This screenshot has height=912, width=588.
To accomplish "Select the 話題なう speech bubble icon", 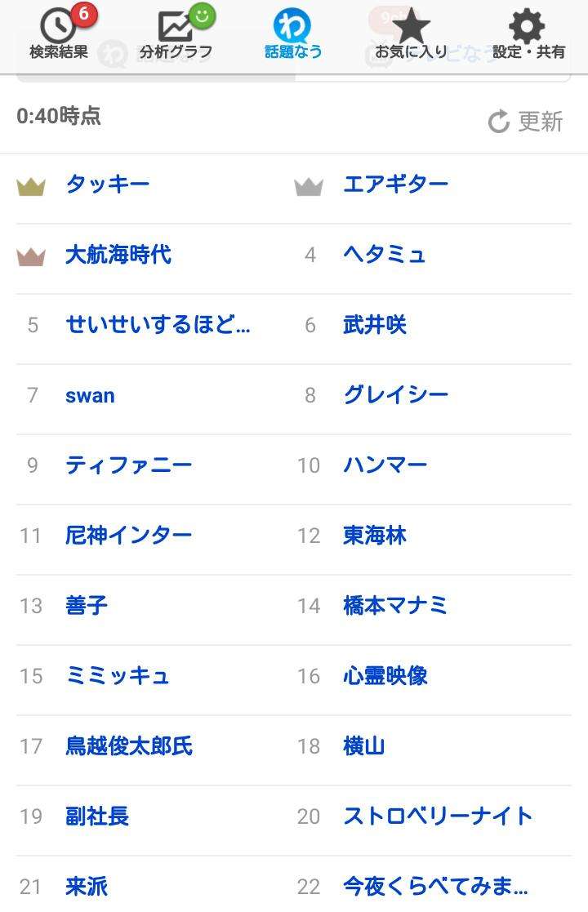I will [x=292, y=25].
